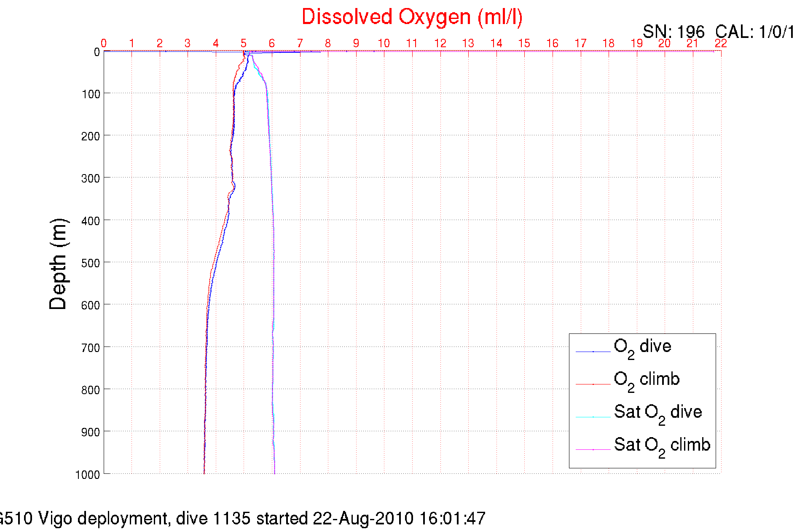Image resolution: width=797 pixels, height=532 pixels.
Task: Click the x-axis tick label 22
Action: [721, 43]
